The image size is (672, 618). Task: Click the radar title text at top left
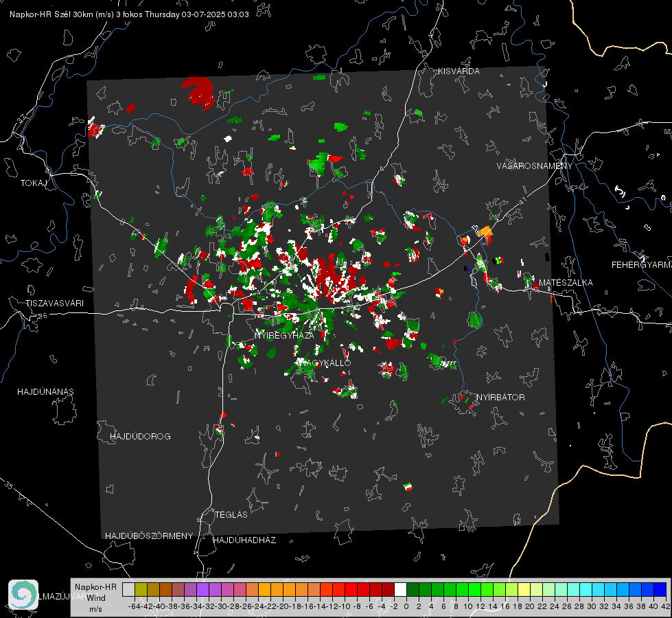129,14
